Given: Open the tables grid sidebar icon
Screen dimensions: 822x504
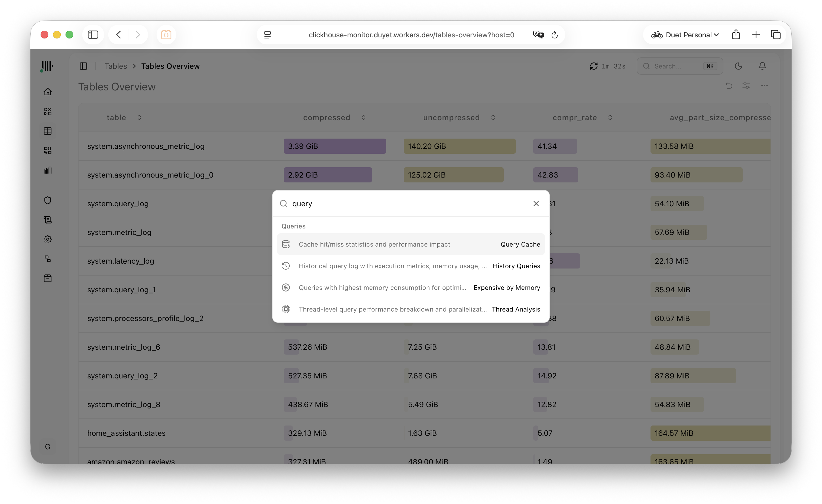Looking at the screenshot, I should 48,131.
